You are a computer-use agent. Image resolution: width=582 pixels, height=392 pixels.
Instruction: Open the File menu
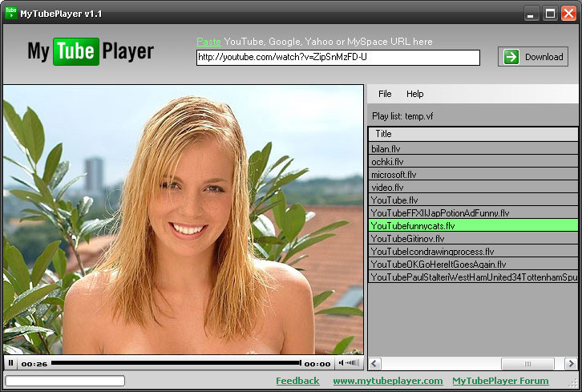click(x=385, y=94)
